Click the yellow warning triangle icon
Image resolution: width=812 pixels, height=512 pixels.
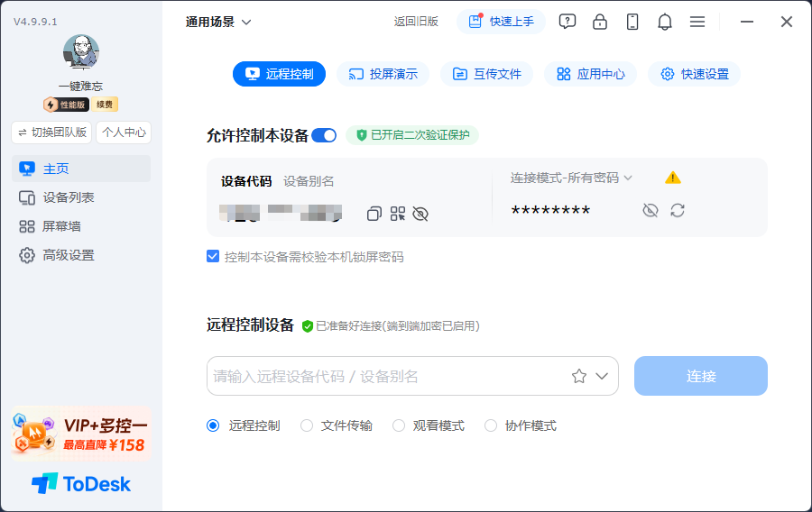673,178
